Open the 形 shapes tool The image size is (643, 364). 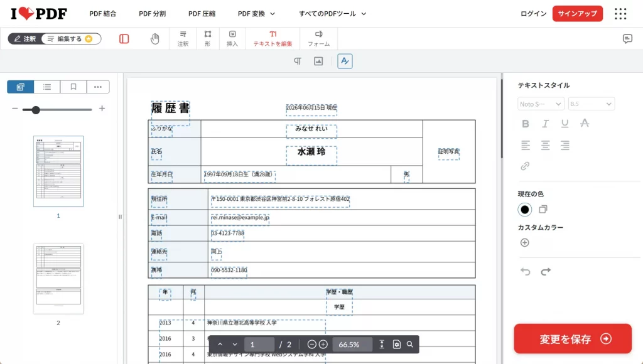point(208,38)
